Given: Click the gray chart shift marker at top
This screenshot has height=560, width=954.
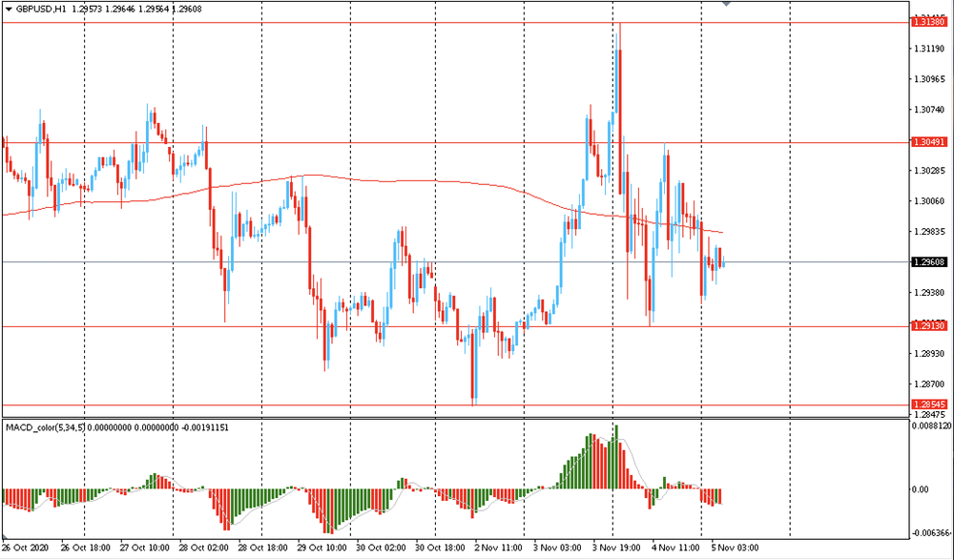Looking at the screenshot, I should 728,4.
